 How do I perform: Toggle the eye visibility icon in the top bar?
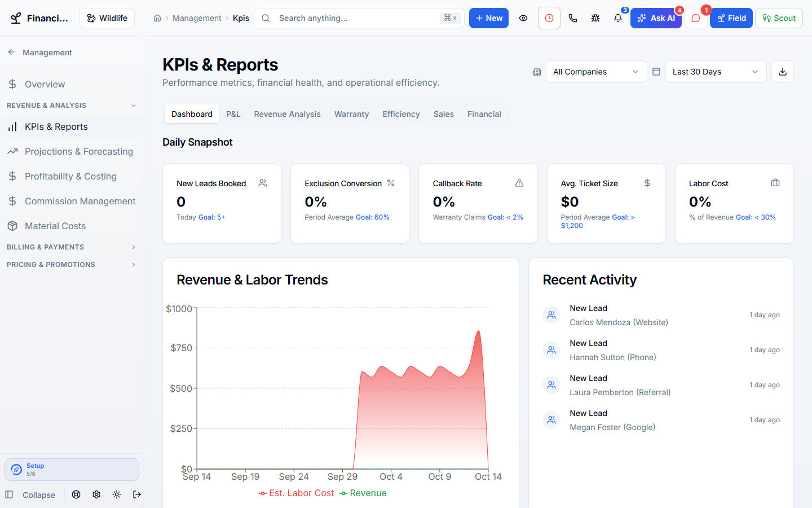click(x=523, y=18)
